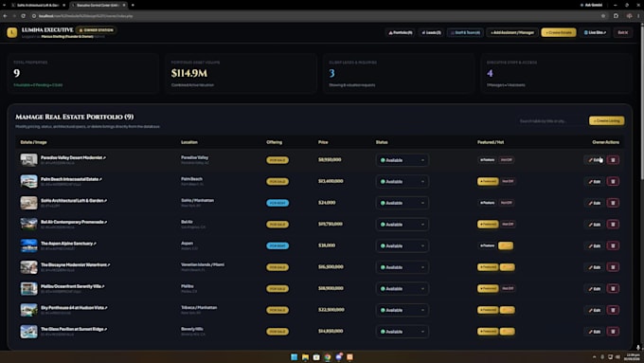Open status dropdown for Palm Beach Intracoastal Estate
Screen dimensions: 644x363
pyautogui.click(x=402, y=181)
